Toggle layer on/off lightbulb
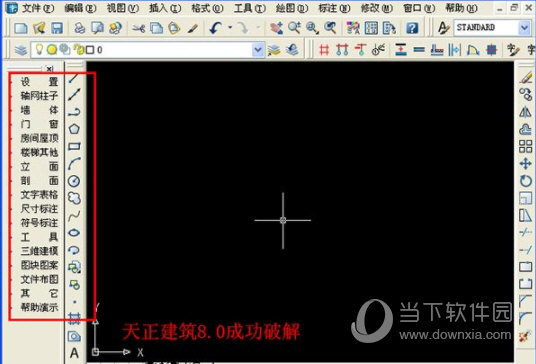The height and width of the screenshot is (364, 536). [39, 50]
